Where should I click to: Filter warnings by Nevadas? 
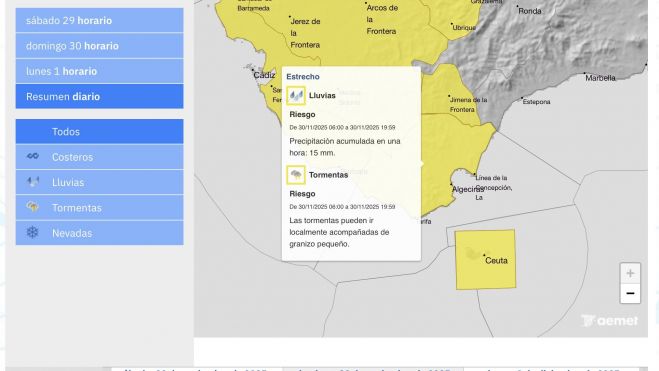[x=100, y=233]
